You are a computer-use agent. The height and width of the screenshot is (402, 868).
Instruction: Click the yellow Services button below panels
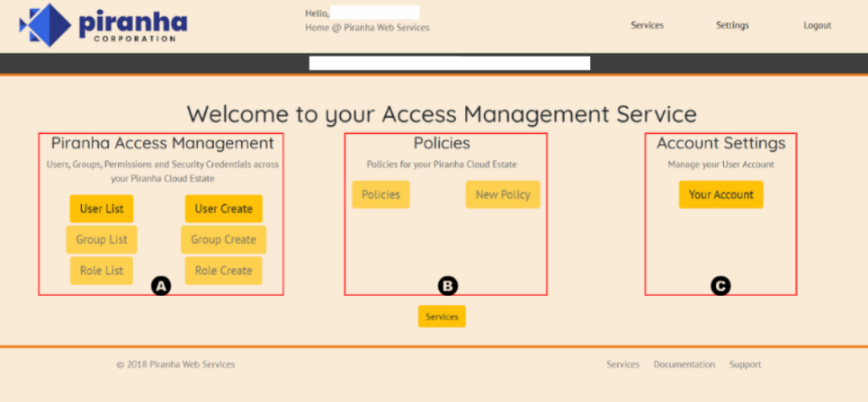click(442, 317)
